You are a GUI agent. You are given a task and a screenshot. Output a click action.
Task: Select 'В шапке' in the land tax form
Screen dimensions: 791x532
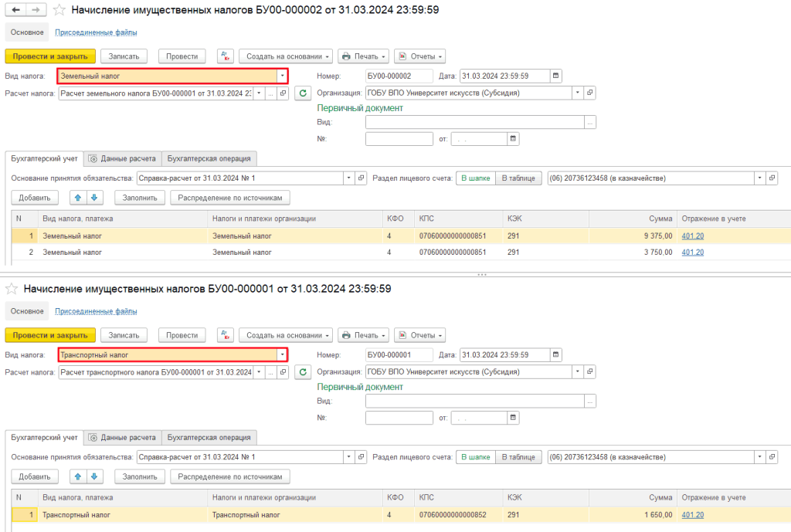click(x=475, y=178)
